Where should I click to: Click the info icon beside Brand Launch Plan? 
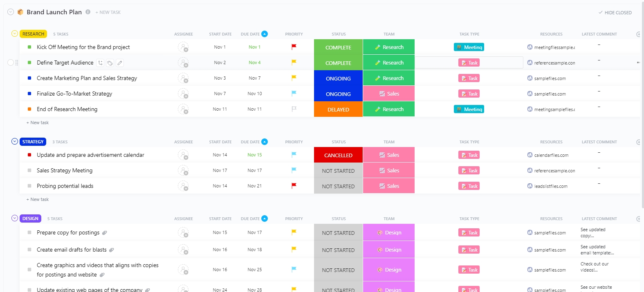coord(88,12)
